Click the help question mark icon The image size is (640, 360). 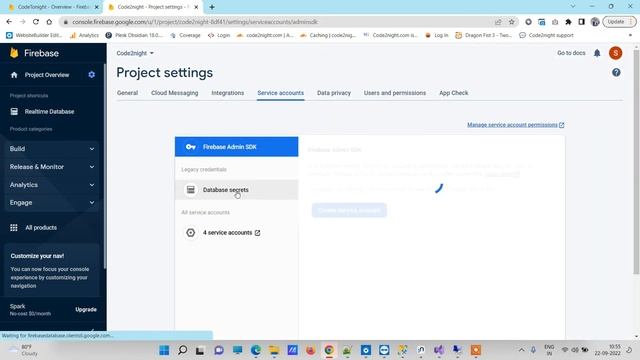pyautogui.click(x=616, y=73)
